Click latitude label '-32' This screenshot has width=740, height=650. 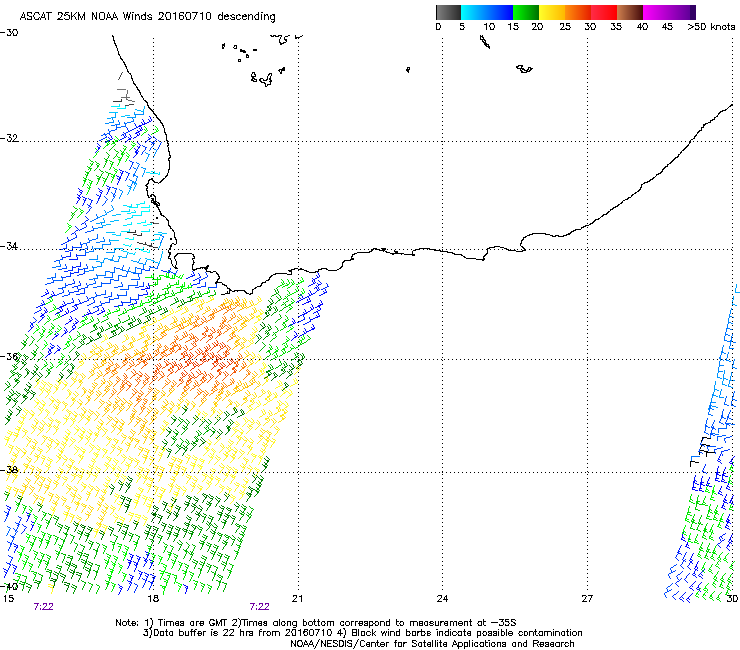tap(9, 138)
